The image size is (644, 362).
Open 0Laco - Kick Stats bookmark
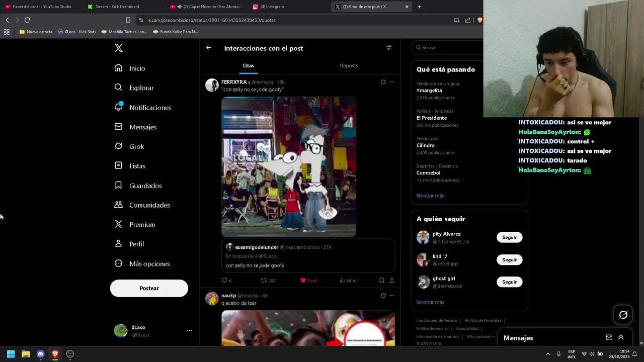click(x=77, y=32)
